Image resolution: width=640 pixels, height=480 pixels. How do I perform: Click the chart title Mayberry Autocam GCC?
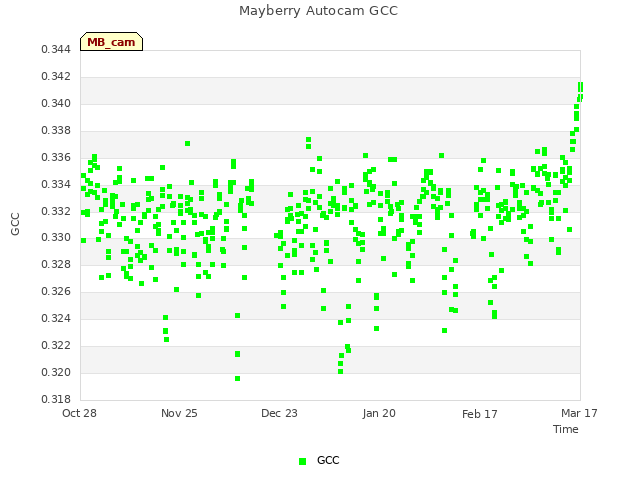click(318, 11)
